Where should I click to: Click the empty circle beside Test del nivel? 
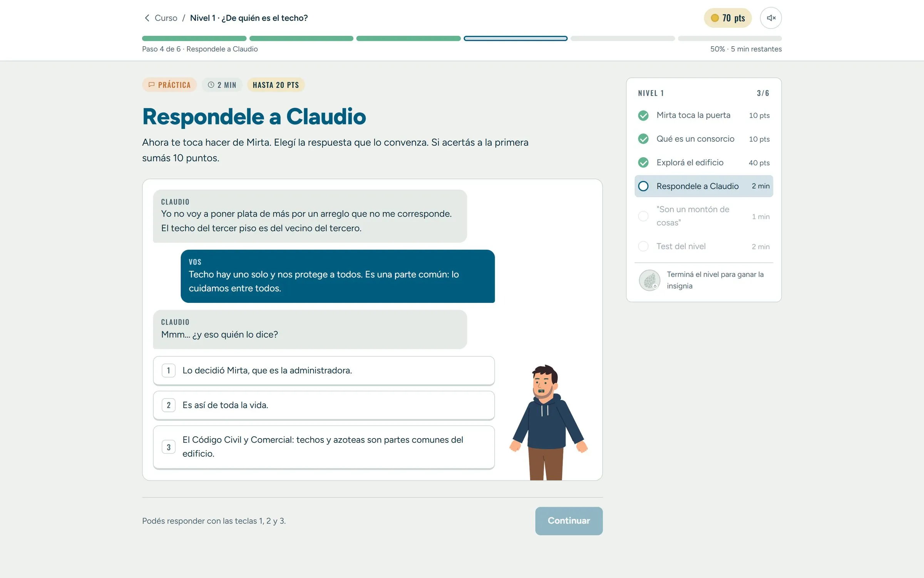[643, 246]
